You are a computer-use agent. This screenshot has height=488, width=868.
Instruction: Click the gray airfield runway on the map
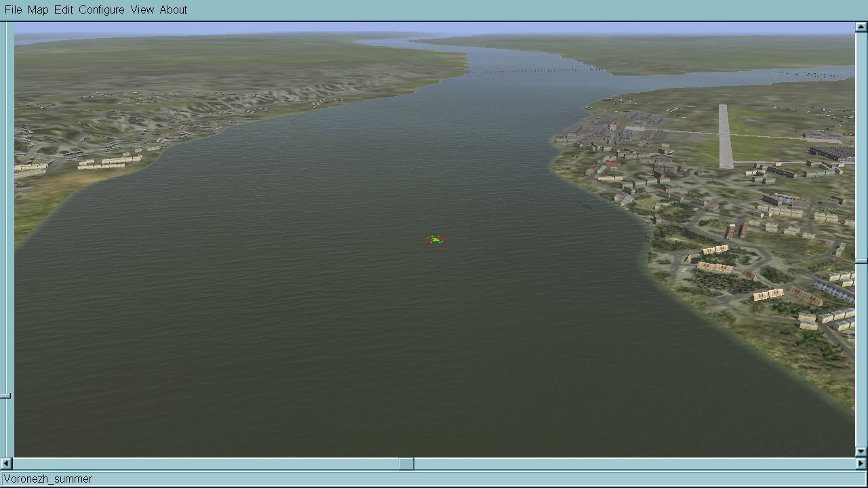[x=726, y=136]
